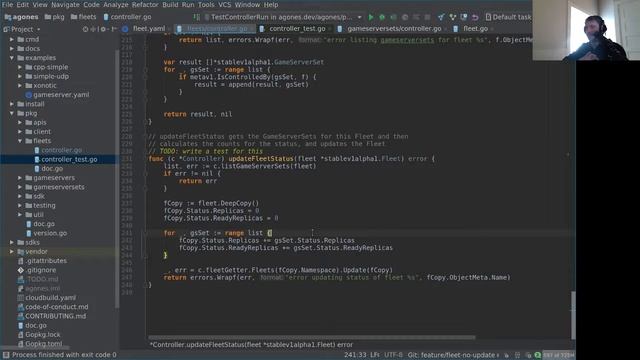640x360 pixels.
Task: Click the fold marker beside the for gsSet loop
Action: tap(145, 233)
